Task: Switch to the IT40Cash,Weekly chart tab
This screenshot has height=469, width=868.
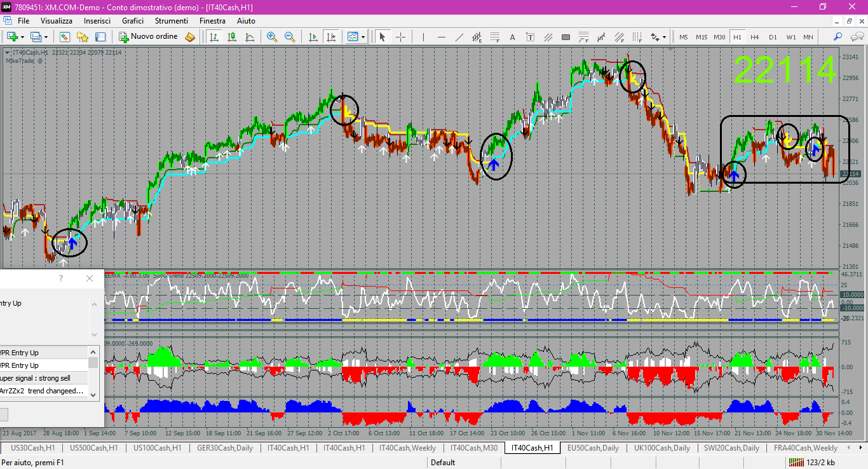Action: tap(408, 448)
